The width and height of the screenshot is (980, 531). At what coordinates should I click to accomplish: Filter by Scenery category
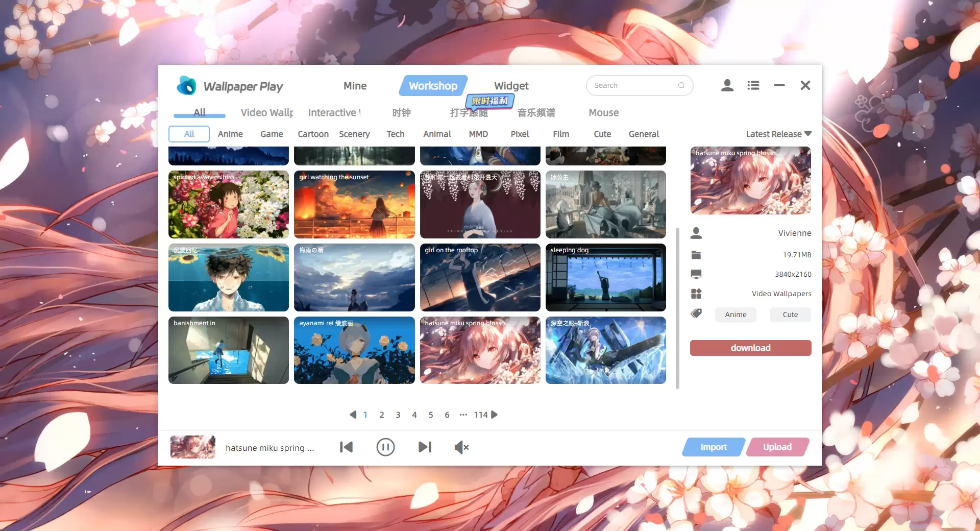click(354, 134)
